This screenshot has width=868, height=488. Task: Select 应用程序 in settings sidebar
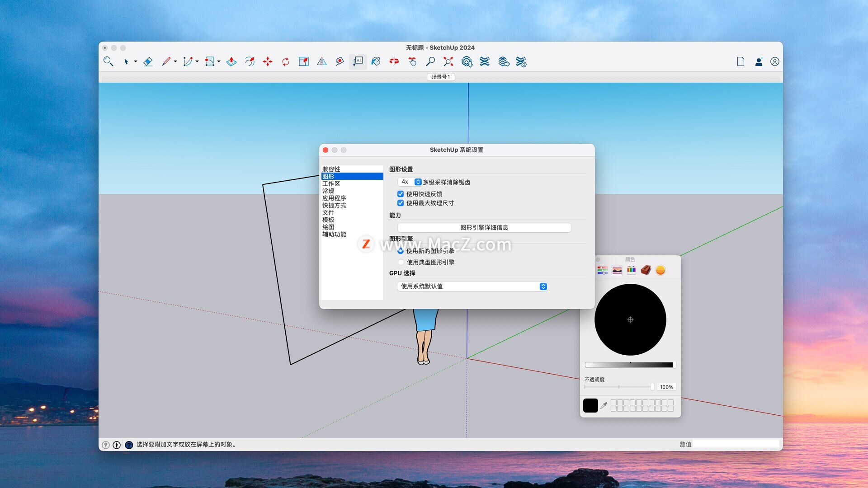coord(352,198)
